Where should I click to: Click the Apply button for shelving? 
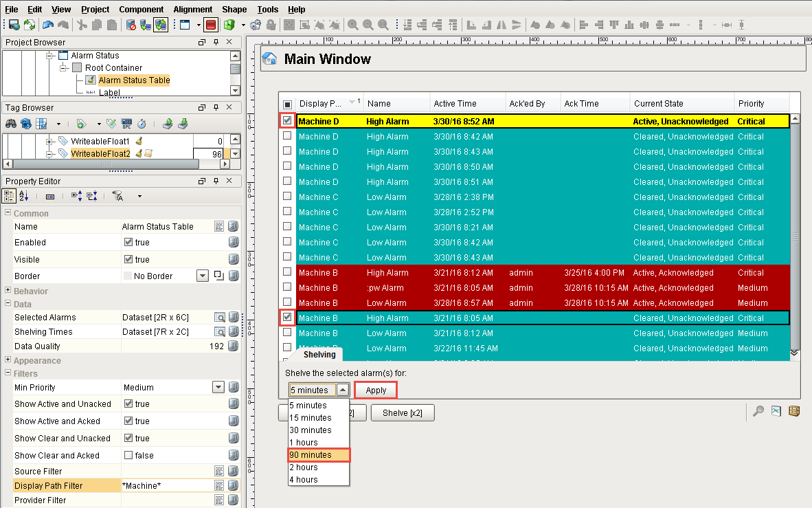(x=375, y=390)
